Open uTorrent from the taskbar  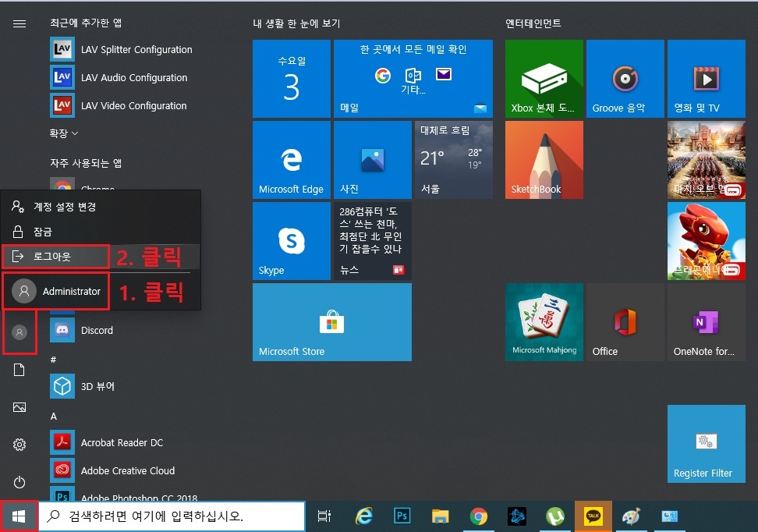tap(555, 516)
